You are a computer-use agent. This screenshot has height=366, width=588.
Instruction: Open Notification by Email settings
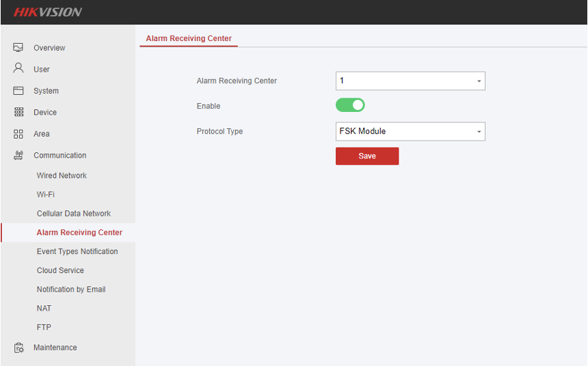point(71,290)
